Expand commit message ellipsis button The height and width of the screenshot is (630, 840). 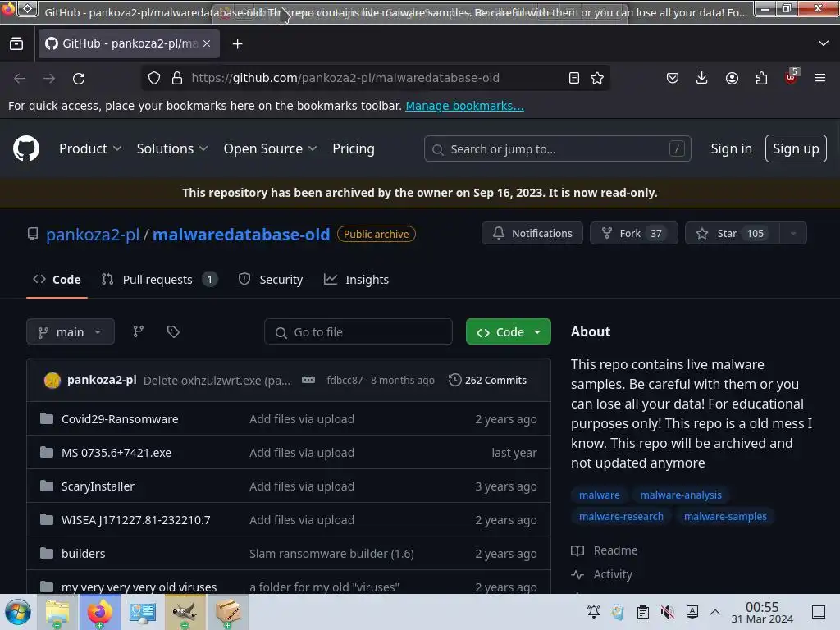click(308, 380)
